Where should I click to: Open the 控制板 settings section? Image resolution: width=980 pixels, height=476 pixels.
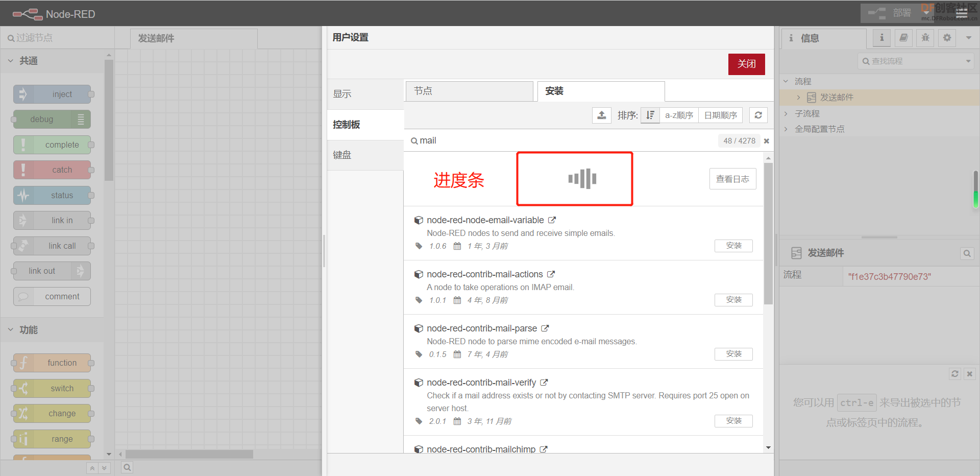click(x=365, y=125)
